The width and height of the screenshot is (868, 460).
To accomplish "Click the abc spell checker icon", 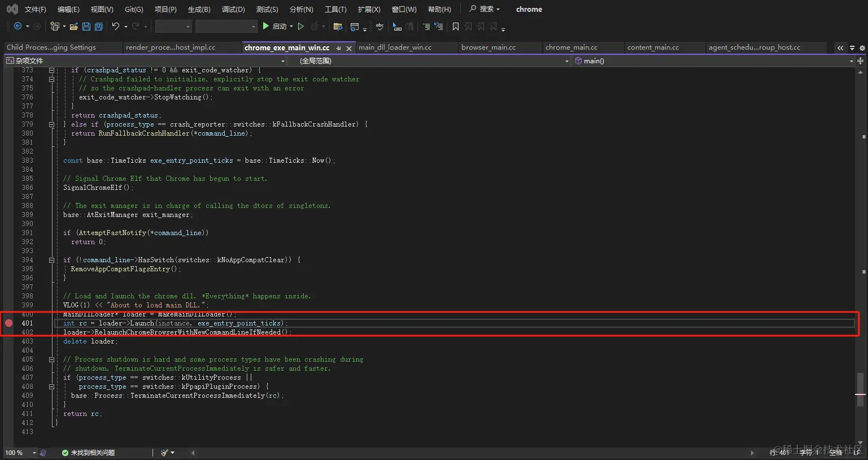I will [x=380, y=27].
